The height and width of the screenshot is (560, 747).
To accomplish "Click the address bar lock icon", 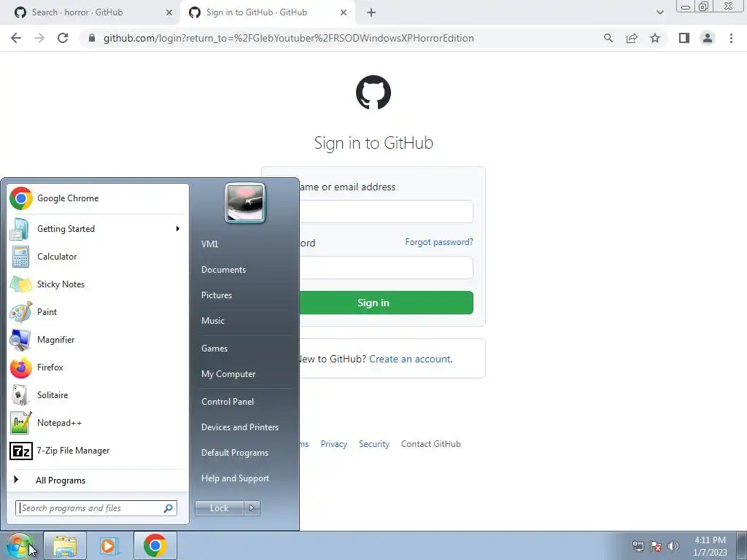I will [92, 38].
